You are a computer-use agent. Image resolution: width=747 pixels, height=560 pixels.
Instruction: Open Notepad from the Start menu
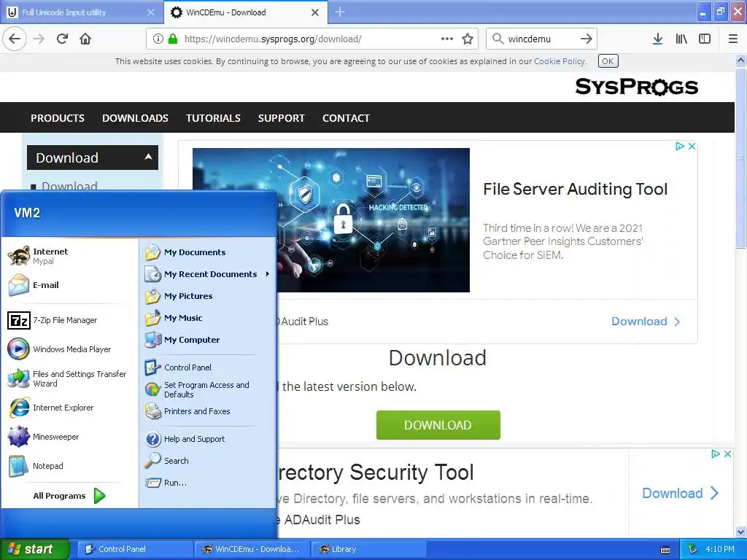(69, 466)
